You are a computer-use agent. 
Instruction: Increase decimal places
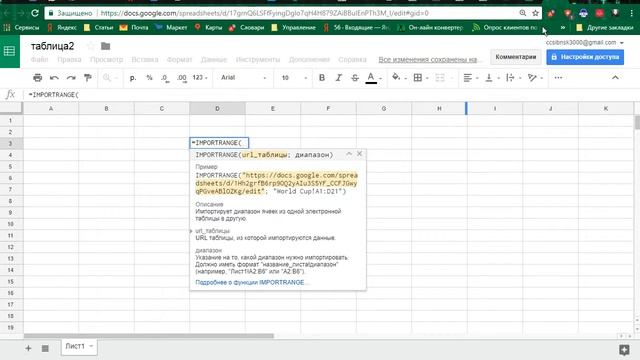(x=182, y=78)
